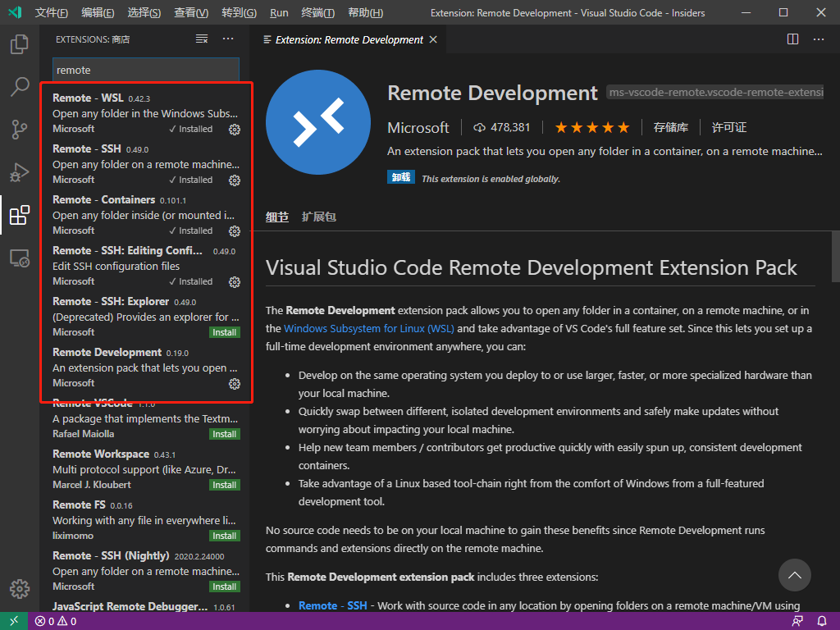Open the Manage gear in activity bar
This screenshot has height=630, width=840.
[x=20, y=589]
